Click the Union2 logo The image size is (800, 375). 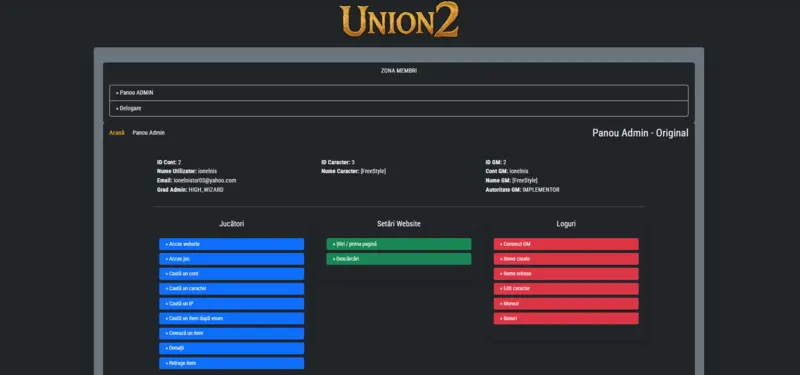point(399,20)
